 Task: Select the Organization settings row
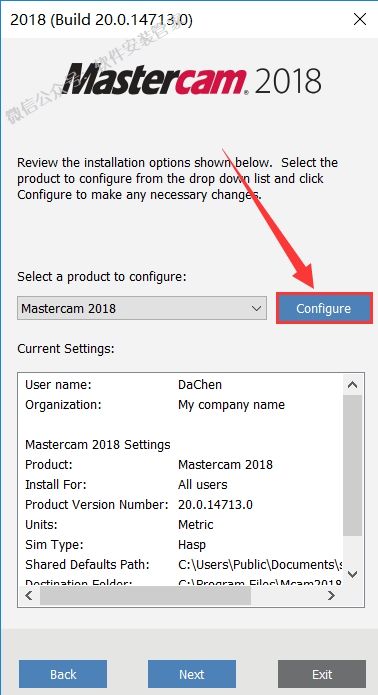click(181, 405)
